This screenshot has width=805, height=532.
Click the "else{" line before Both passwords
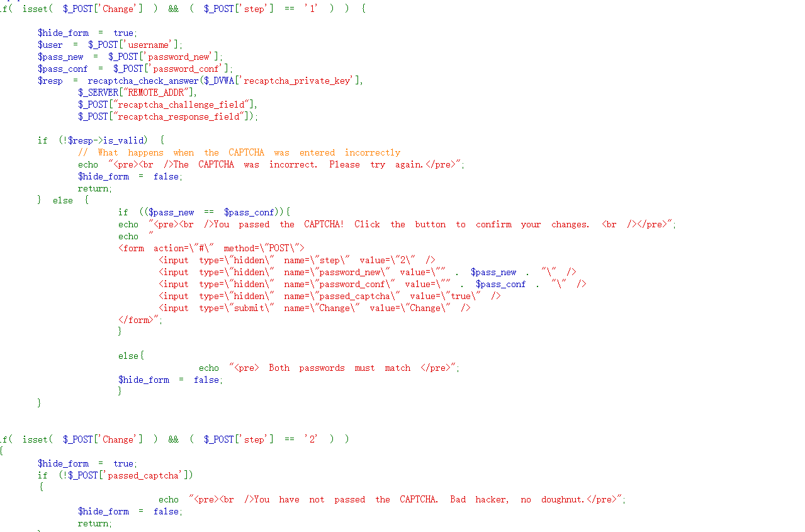click(131, 356)
